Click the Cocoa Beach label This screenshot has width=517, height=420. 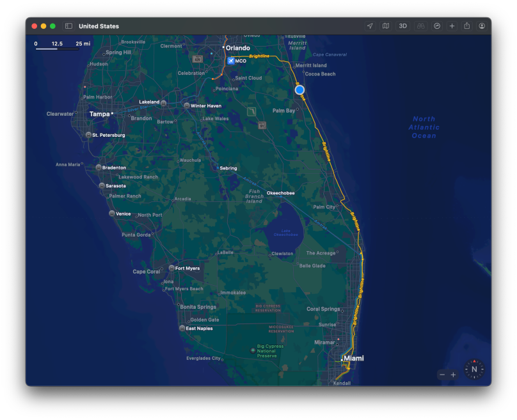click(320, 74)
